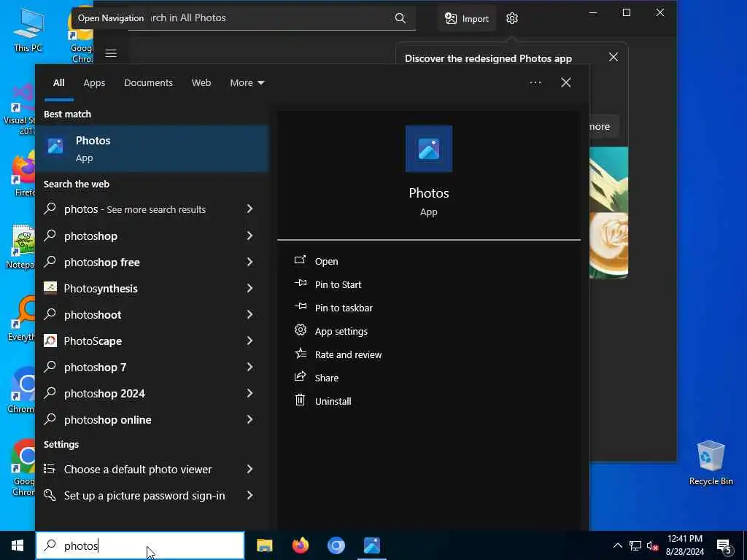Open 'Set up a picture password sign-in' setting
Viewport: 747px width, 560px height.
(x=152, y=496)
